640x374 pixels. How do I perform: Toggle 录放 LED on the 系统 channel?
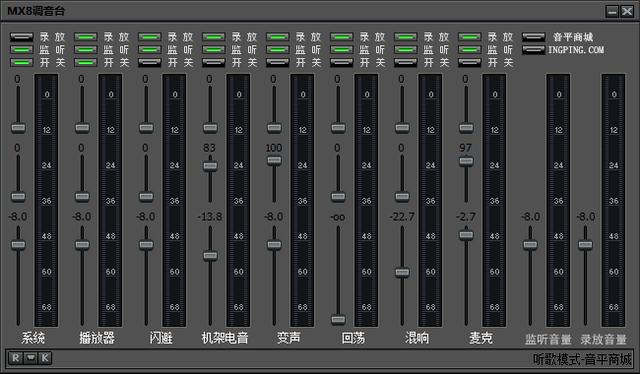(22, 37)
